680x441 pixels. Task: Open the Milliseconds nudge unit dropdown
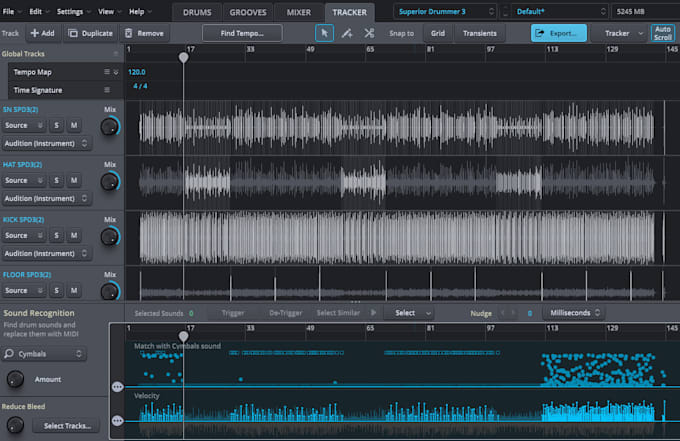pos(574,313)
